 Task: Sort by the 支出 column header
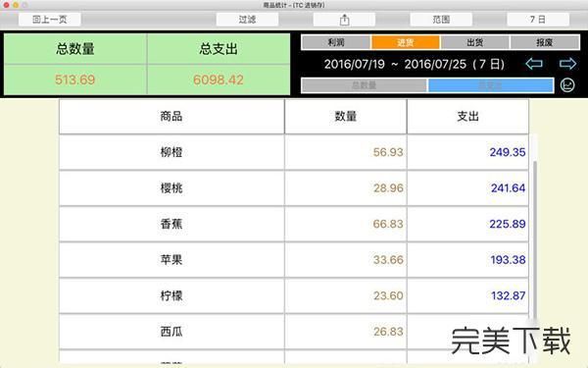[468, 117]
